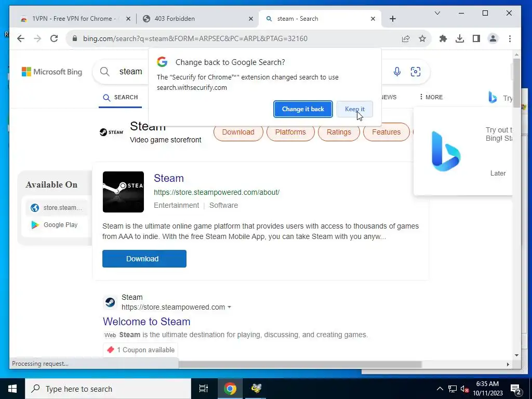Image resolution: width=532 pixels, height=399 pixels.
Task: Open Bing visual search camera icon
Action: pos(416,72)
